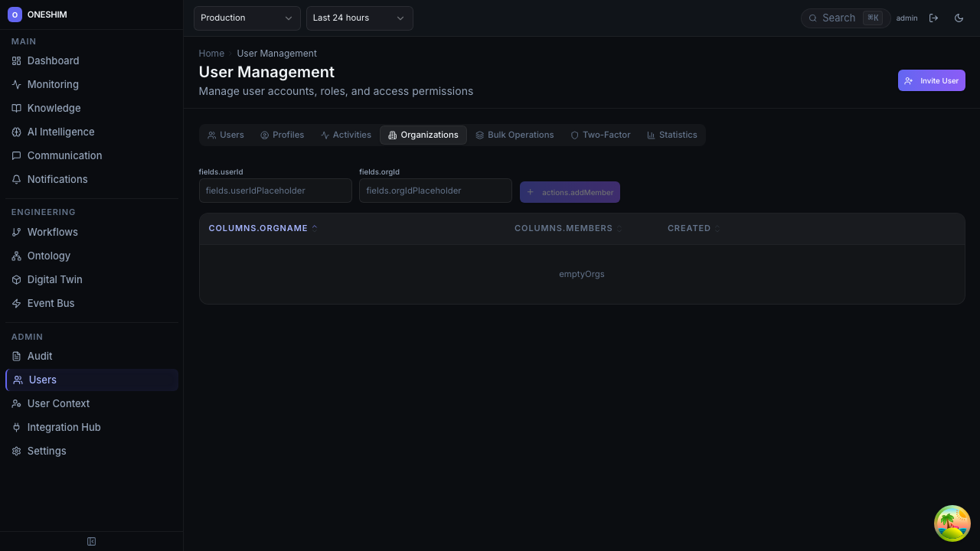Expand the Production environment dropdown
Viewport: 980px width, 551px height.
[247, 18]
